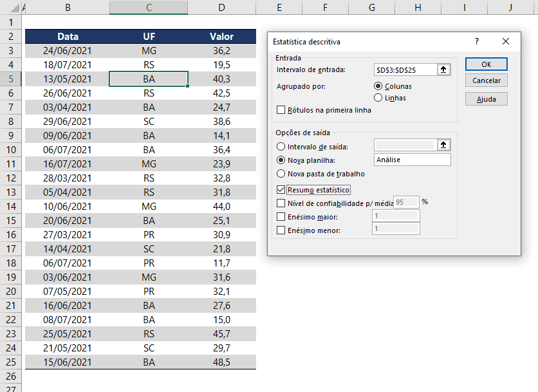Close the Estatística descritiva dialog
538x392 pixels.
click(505, 42)
